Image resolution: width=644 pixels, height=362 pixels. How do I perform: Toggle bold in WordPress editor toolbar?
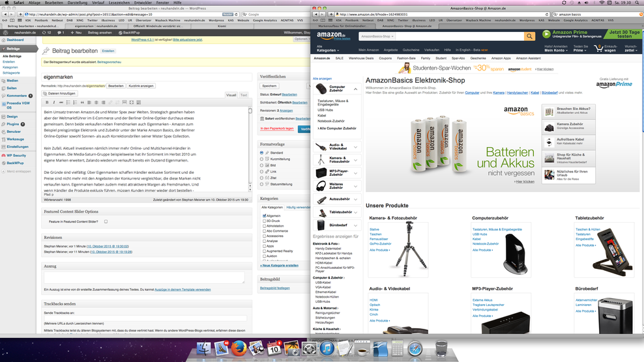tap(47, 102)
